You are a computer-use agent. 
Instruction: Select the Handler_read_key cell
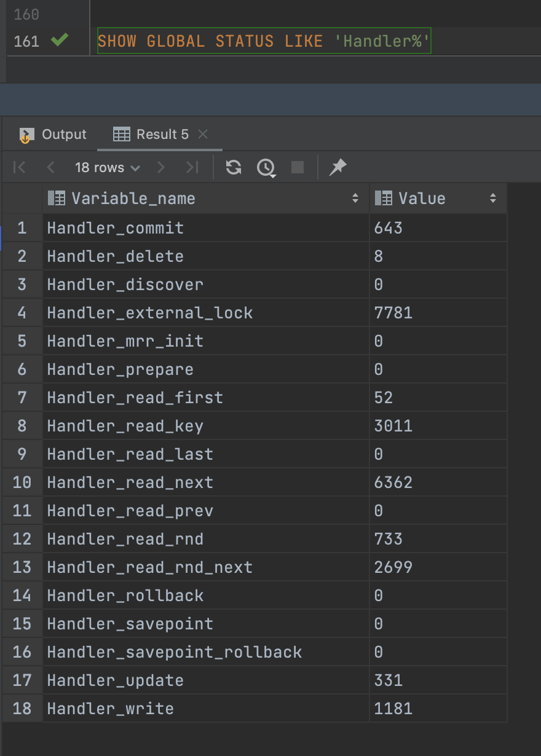[206, 426]
